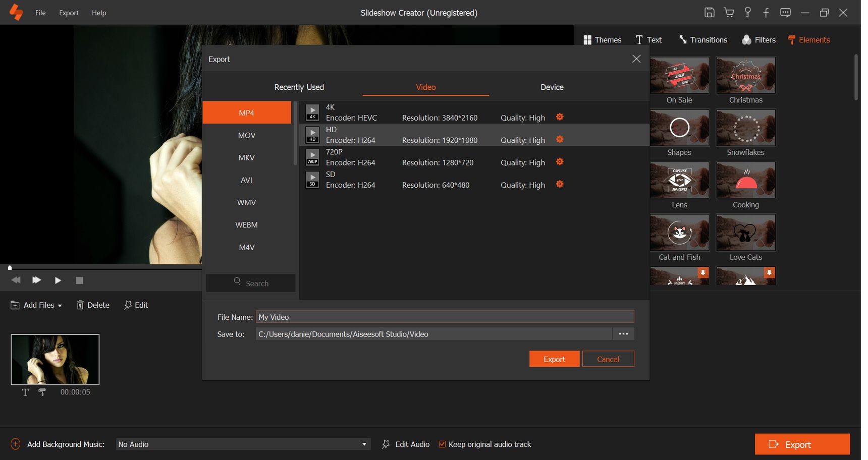Click the rewind playback button
The height and width of the screenshot is (460, 868).
[x=16, y=280]
